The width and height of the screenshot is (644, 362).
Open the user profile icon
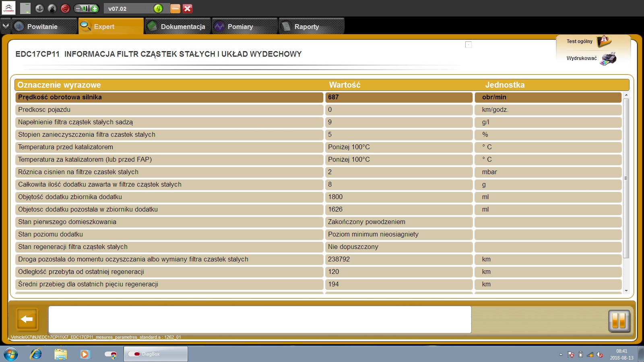(52, 8)
